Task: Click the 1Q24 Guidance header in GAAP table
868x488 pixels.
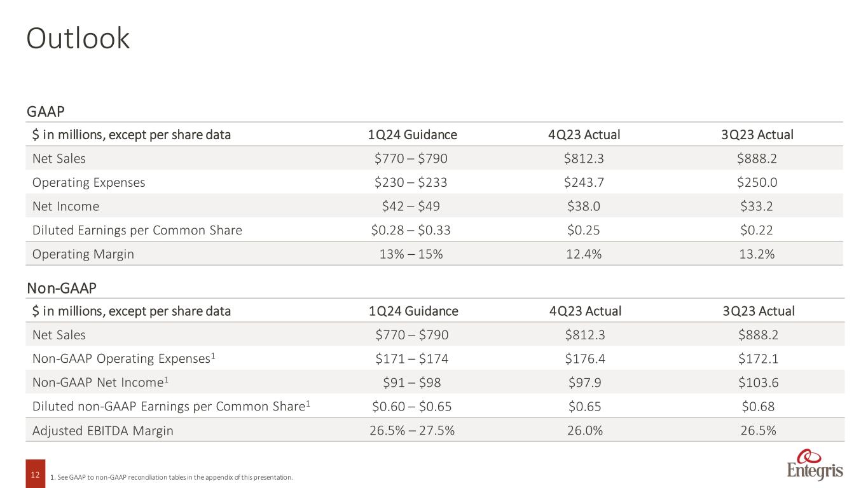Action: [x=412, y=135]
